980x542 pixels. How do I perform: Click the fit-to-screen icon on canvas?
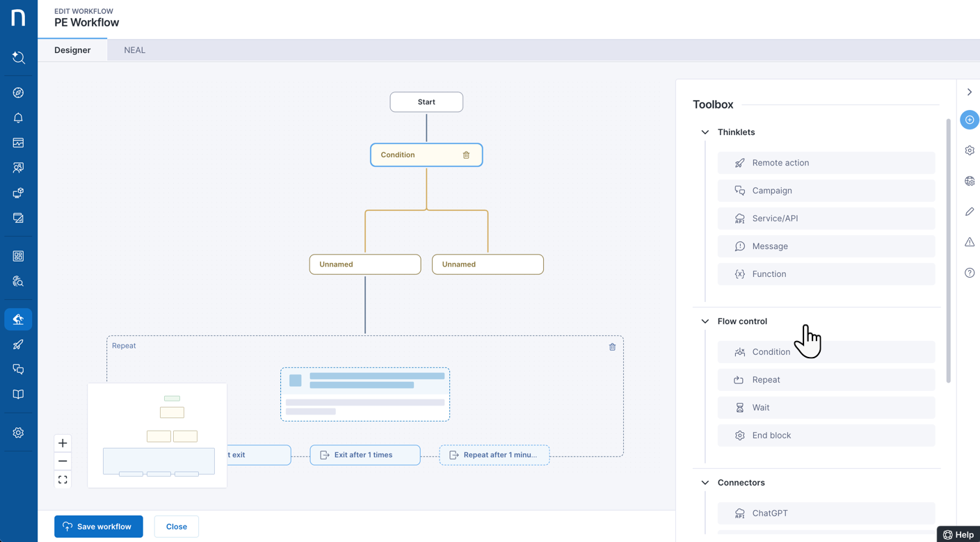[63, 480]
